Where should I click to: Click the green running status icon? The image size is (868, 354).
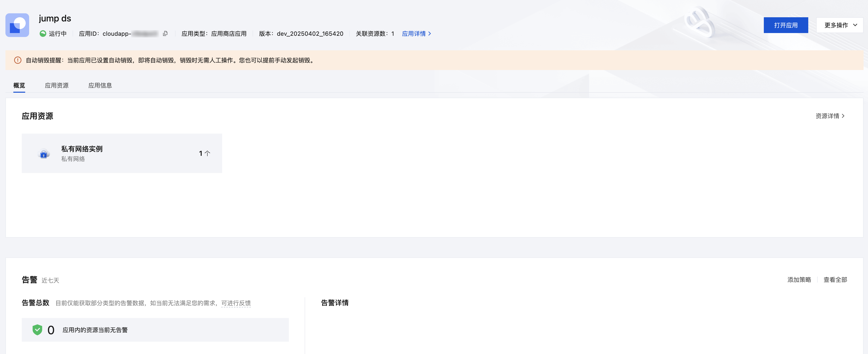tap(43, 34)
